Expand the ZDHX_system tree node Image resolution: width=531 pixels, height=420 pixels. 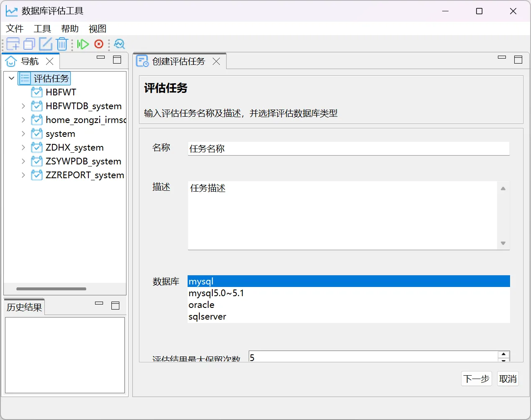[23, 148]
